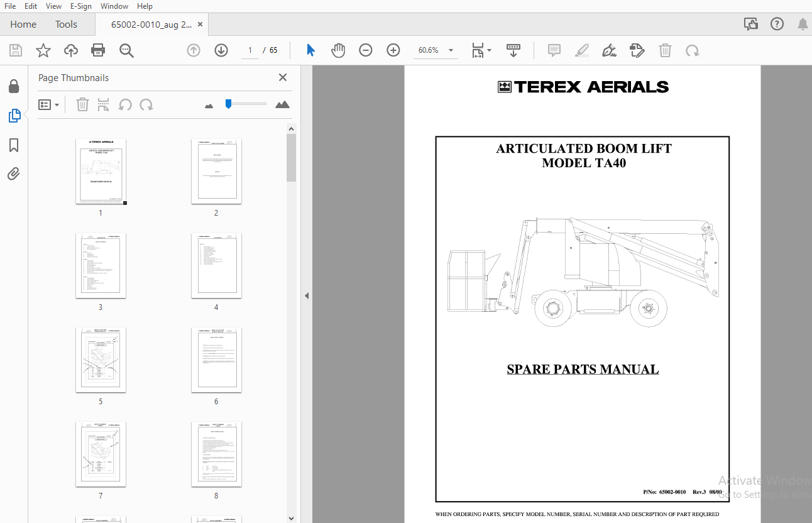812x523 pixels.
Task: Open the sign document pen tool
Action: 609,50
